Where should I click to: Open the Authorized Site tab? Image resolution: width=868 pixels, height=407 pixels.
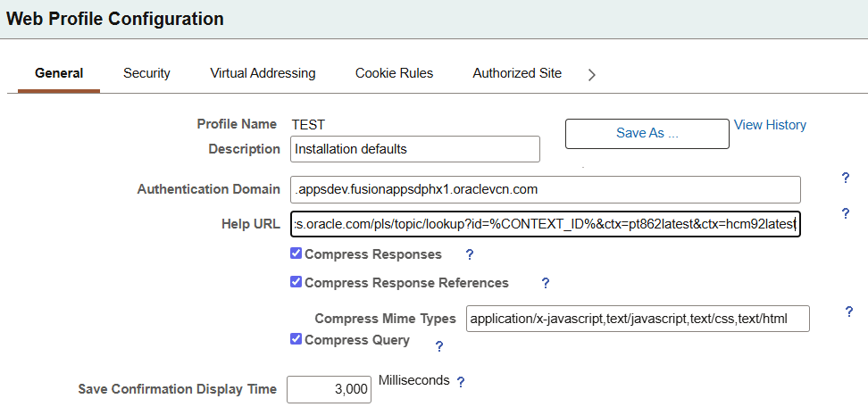pos(517,73)
